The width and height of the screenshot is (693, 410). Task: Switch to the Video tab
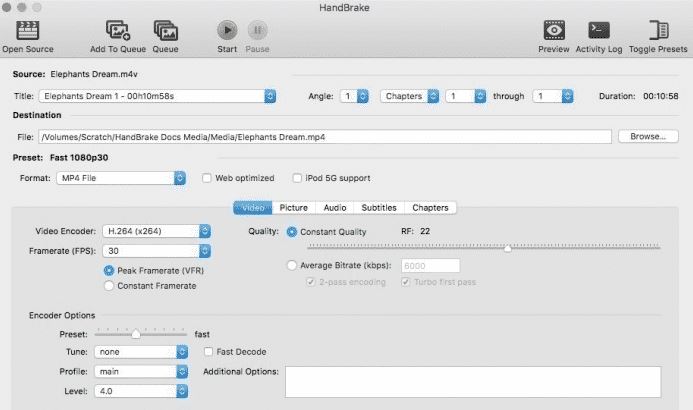[253, 208]
